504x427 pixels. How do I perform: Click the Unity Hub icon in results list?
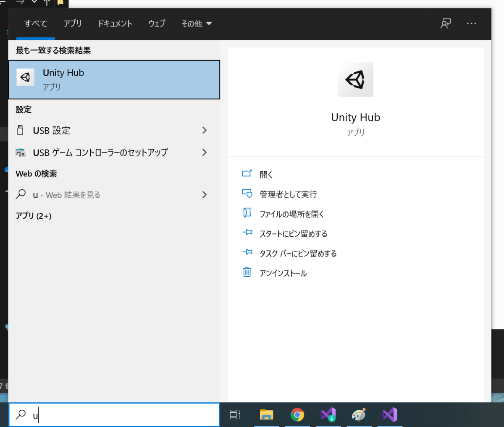coord(25,77)
